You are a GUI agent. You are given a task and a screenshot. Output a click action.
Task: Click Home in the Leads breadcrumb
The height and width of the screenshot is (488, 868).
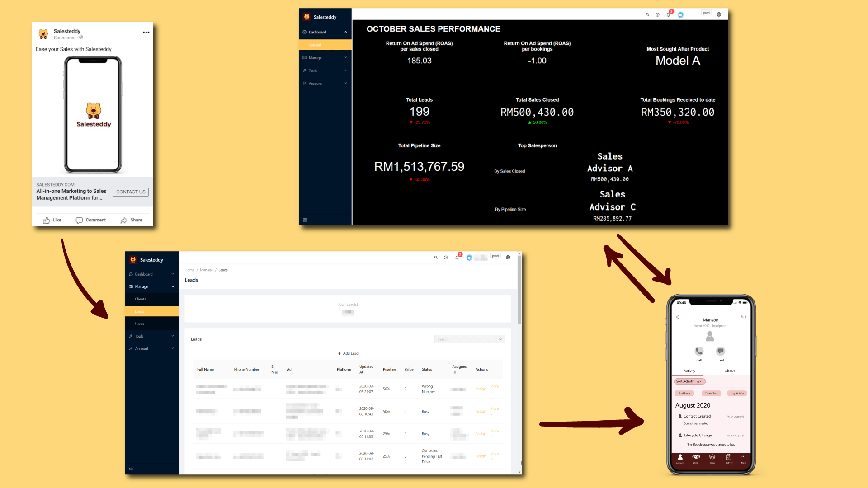(189, 270)
